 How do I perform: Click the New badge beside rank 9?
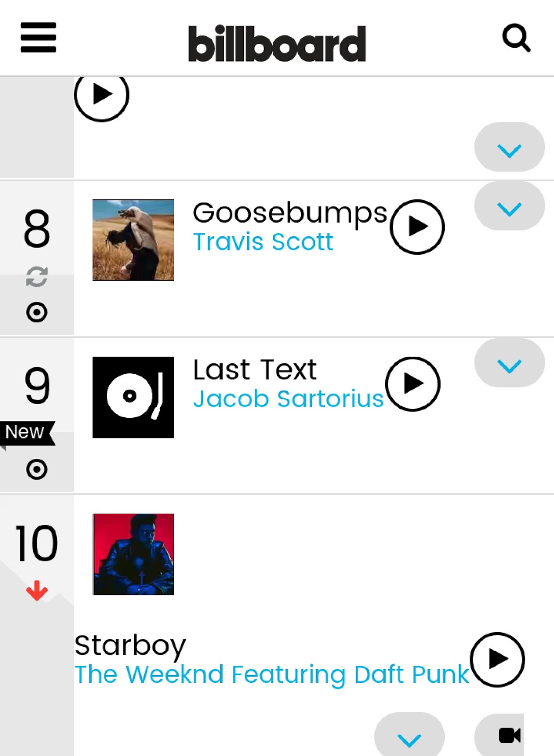pyautogui.click(x=25, y=431)
